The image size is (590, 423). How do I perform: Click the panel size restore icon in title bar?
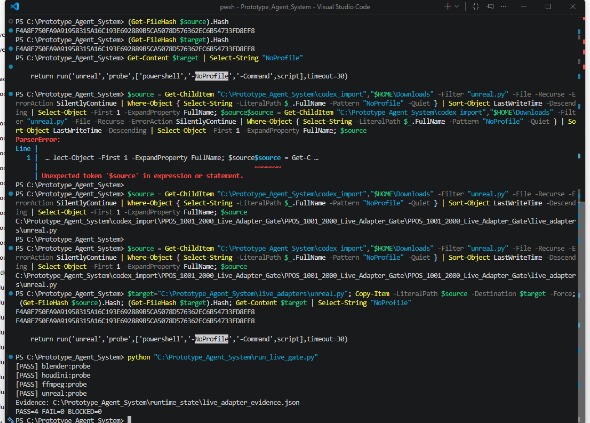tap(476, 6)
